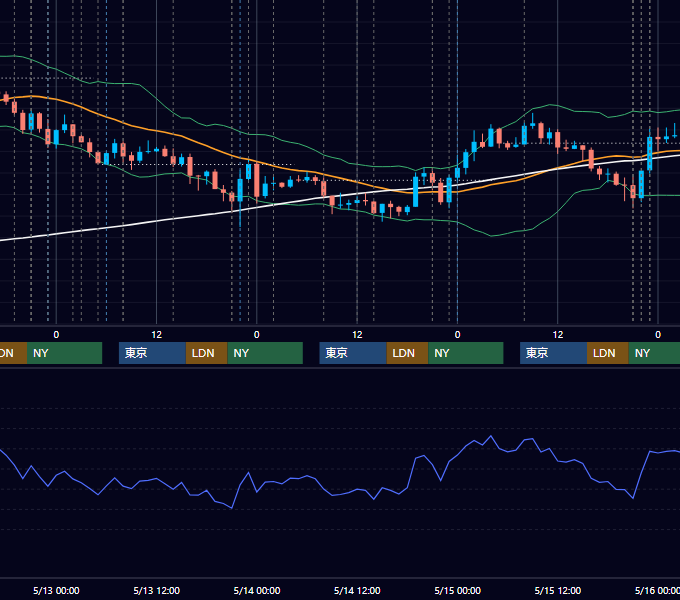Click the 5/15 12:00 date label
Image resolution: width=680 pixels, height=600 pixels.
pos(558,590)
